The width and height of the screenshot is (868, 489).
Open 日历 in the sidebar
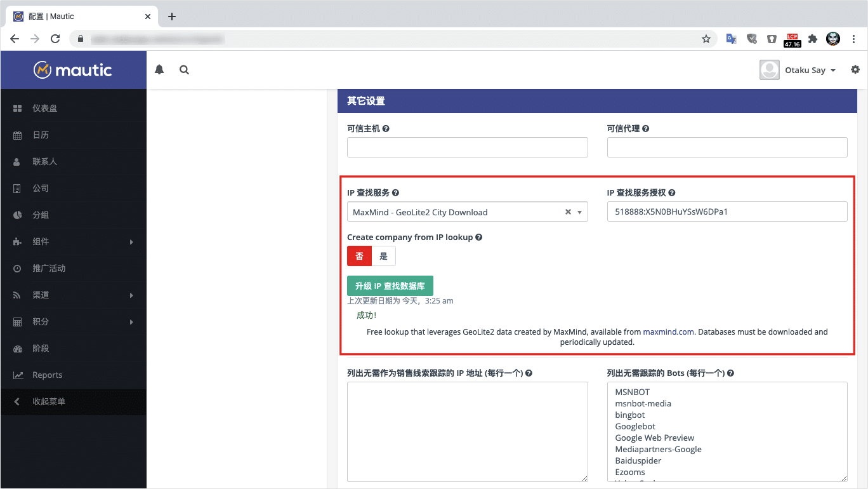tap(73, 135)
